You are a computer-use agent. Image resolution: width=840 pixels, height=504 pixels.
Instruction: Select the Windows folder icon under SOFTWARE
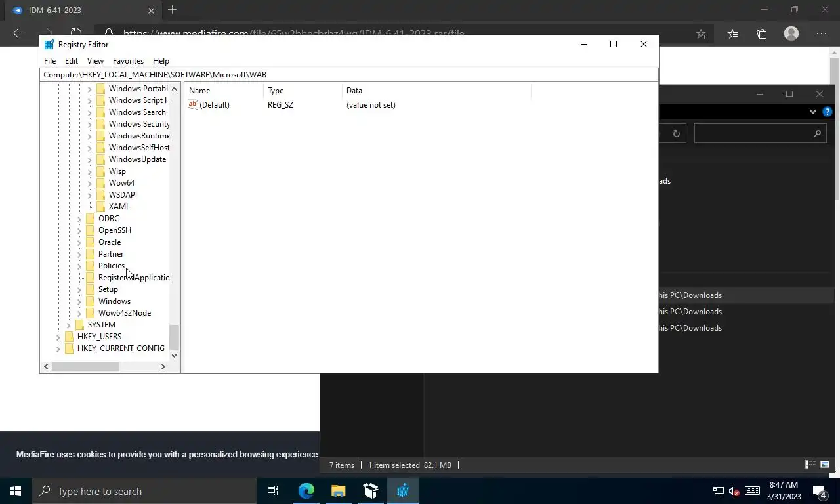pyautogui.click(x=90, y=301)
